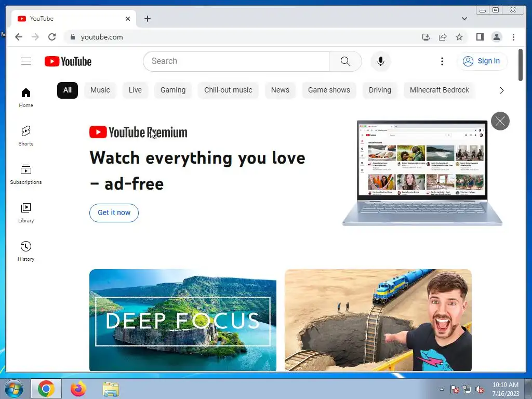The image size is (532, 399).
Task: Select the Chill-out music chip
Action: (x=228, y=90)
